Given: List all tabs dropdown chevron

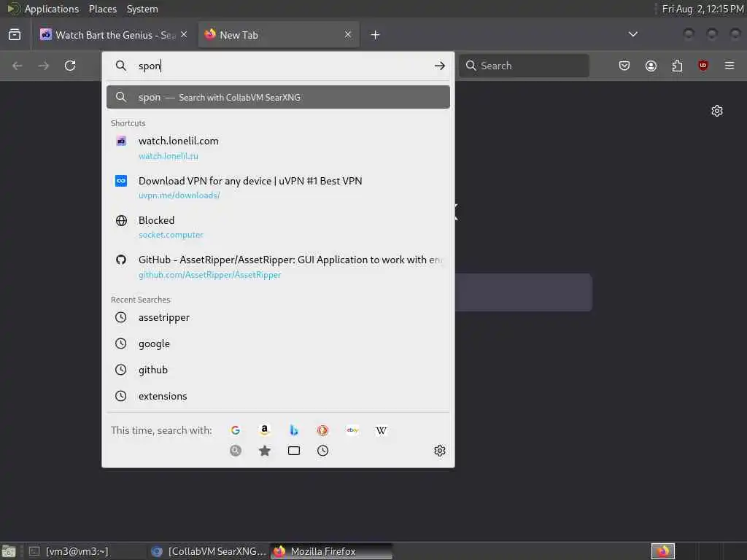Looking at the screenshot, I should 632,34.
